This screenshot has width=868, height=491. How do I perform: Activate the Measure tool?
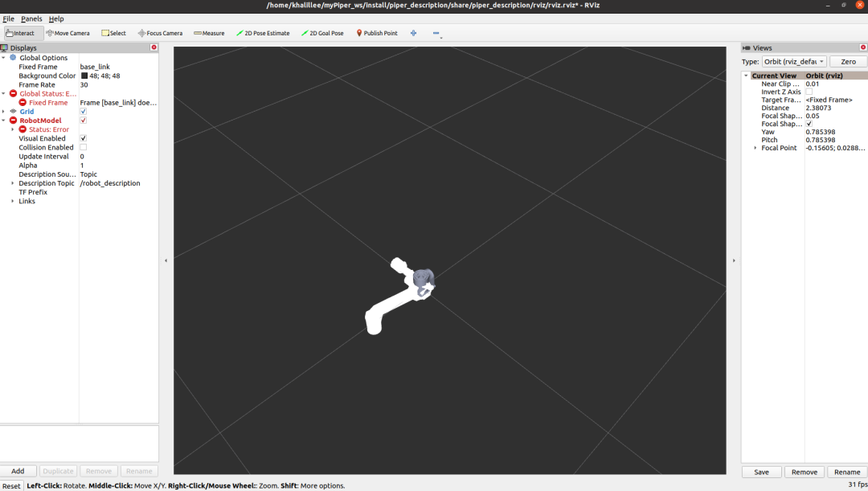(x=209, y=33)
